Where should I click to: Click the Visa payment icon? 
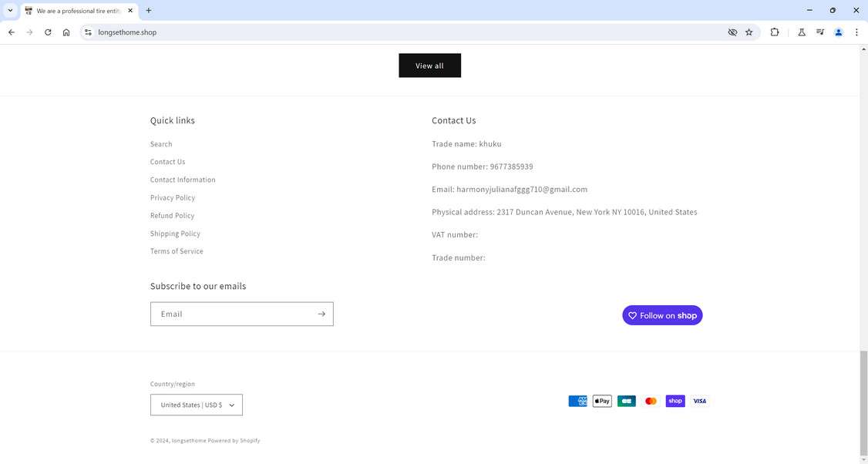coord(699,401)
